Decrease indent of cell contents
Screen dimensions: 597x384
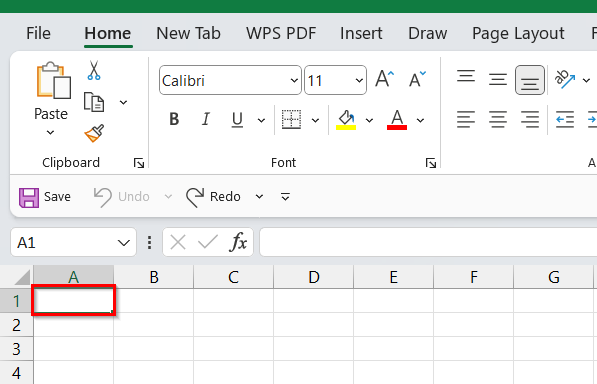[565, 120]
